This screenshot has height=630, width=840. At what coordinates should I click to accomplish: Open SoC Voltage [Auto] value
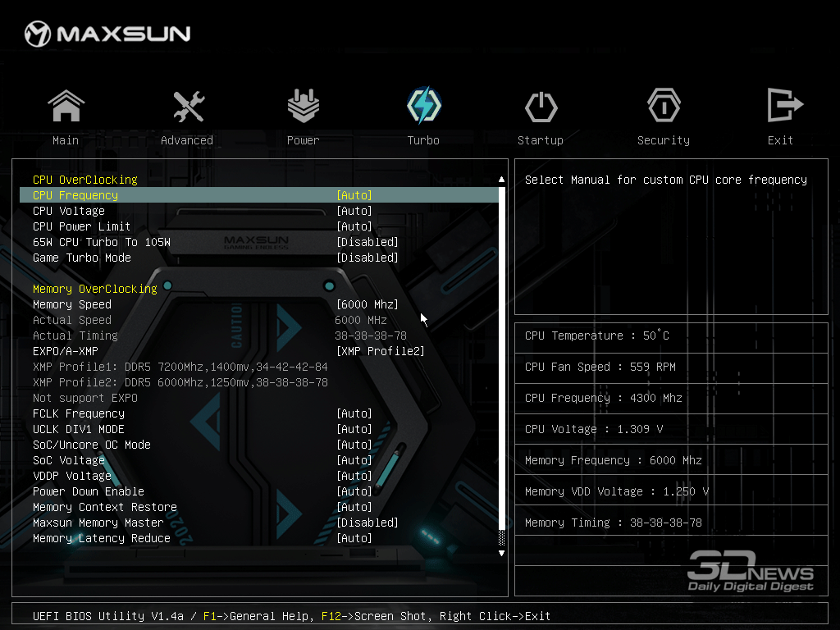pos(354,460)
